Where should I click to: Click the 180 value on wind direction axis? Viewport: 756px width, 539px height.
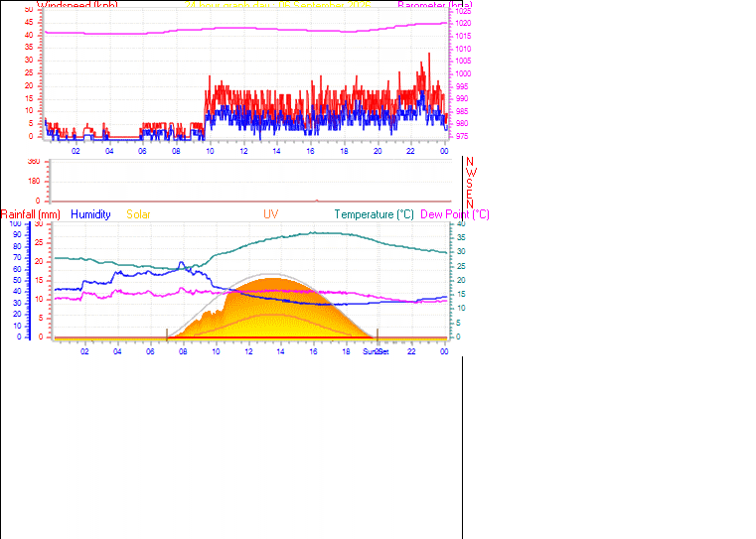tap(34, 181)
